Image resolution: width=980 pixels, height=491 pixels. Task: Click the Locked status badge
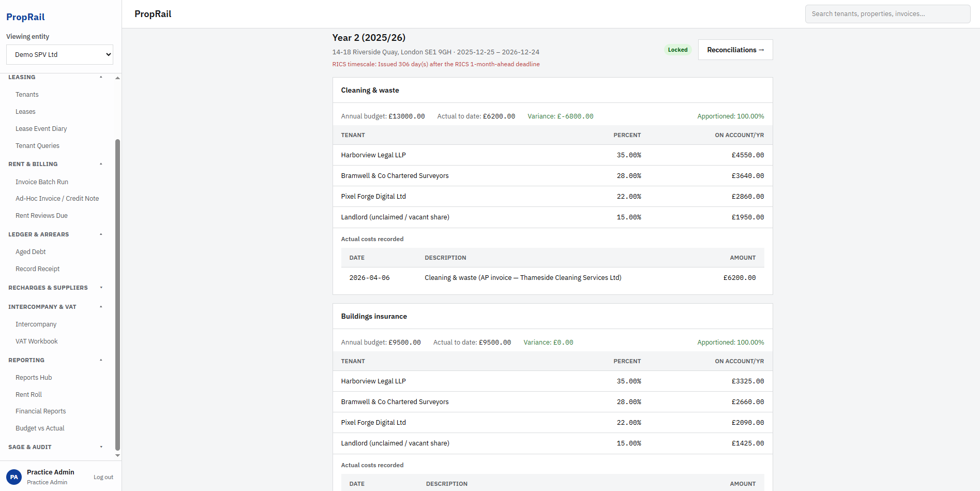pyautogui.click(x=677, y=50)
